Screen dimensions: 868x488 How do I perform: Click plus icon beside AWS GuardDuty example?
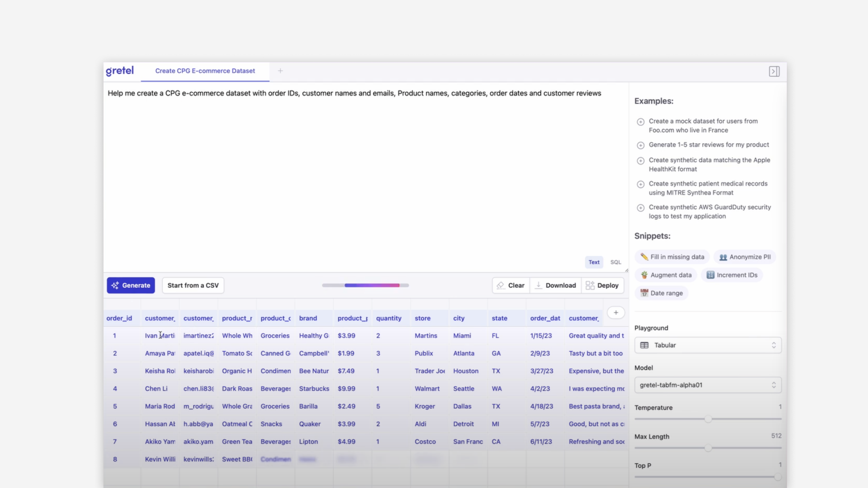pos(641,208)
